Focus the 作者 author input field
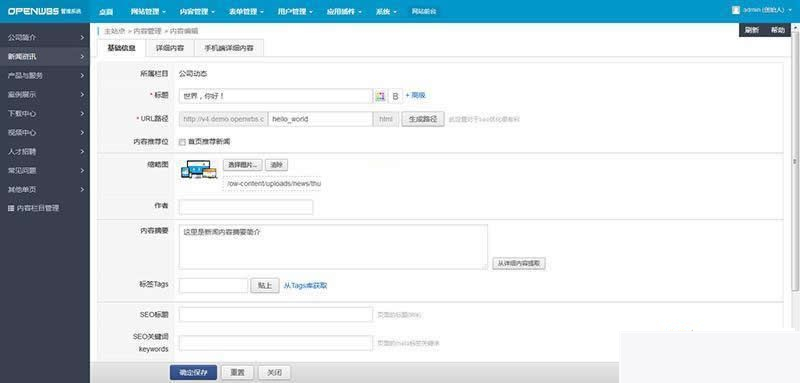This screenshot has width=800, height=383. coord(246,207)
